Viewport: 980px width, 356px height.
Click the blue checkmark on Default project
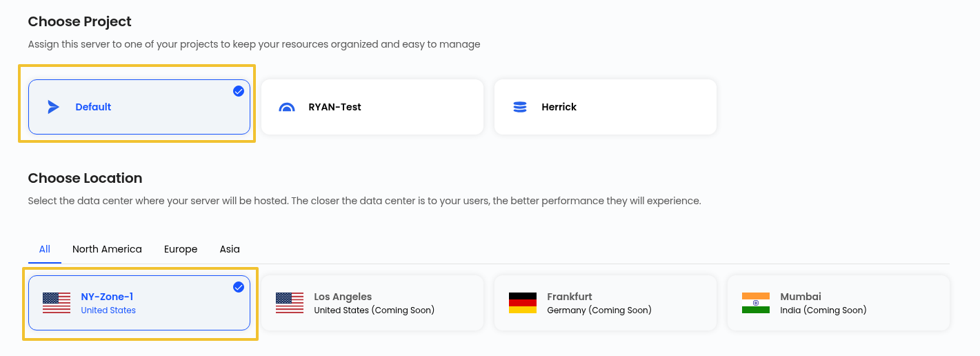pyautogui.click(x=239, y=91)
